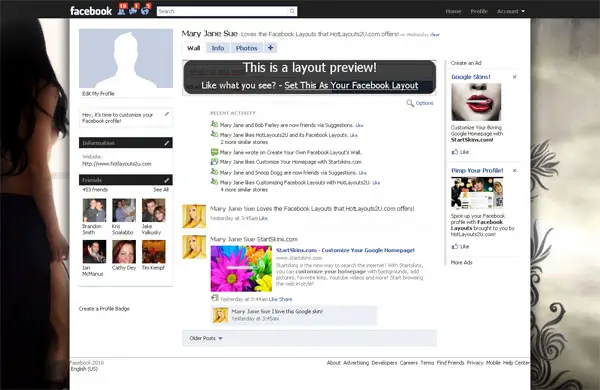Open Tim Kempf friend thumbnail

154,251
